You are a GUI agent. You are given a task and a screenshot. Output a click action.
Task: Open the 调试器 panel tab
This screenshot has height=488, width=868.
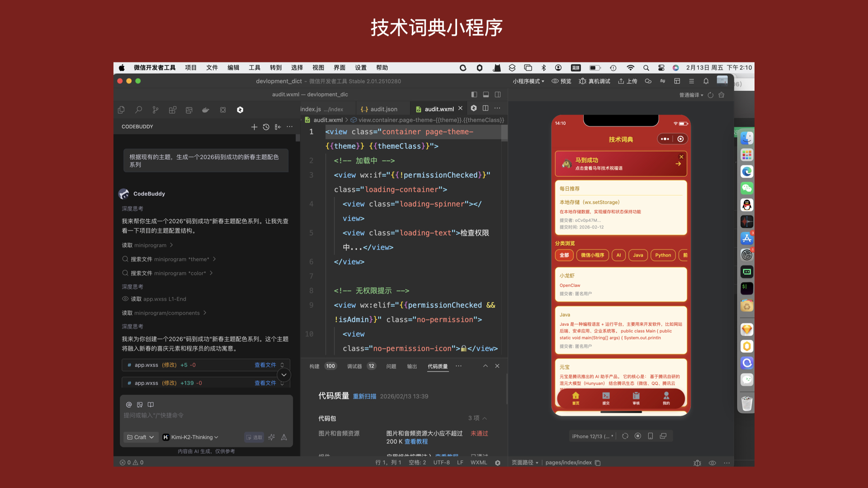point(354,366)
